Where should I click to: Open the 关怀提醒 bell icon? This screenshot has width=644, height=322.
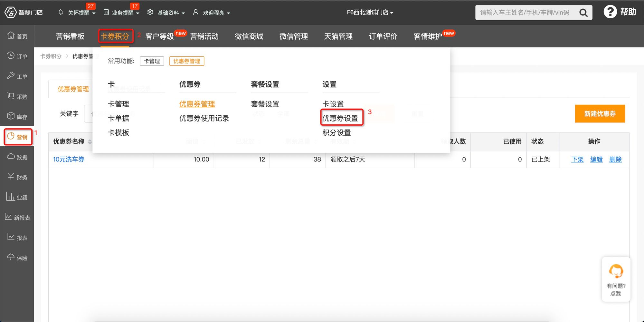(61, 12)
